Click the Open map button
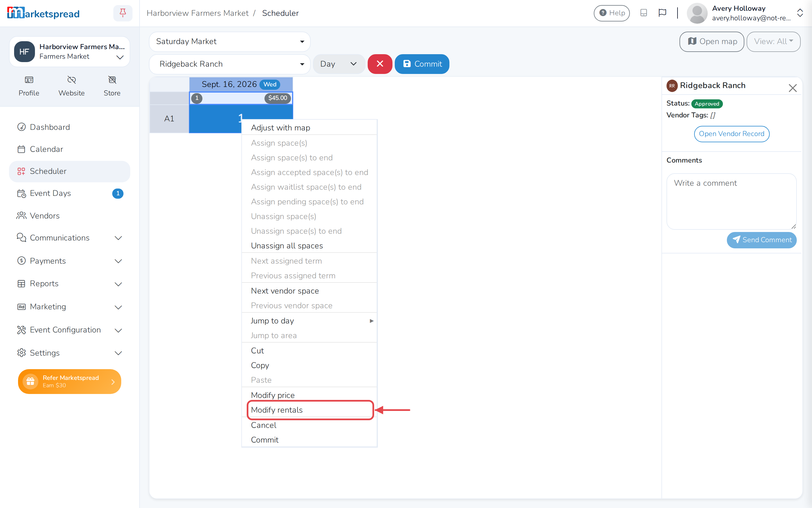 (x=712, y=42)
